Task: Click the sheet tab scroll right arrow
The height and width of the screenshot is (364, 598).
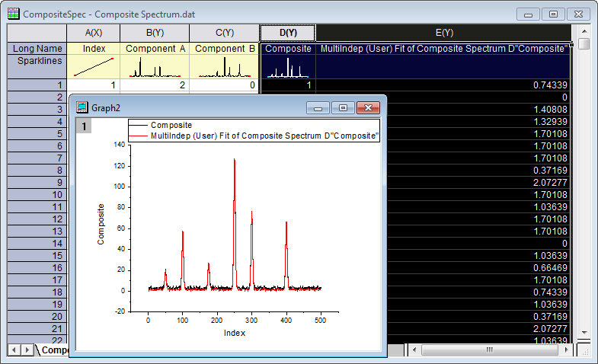Action: [27, 350]
